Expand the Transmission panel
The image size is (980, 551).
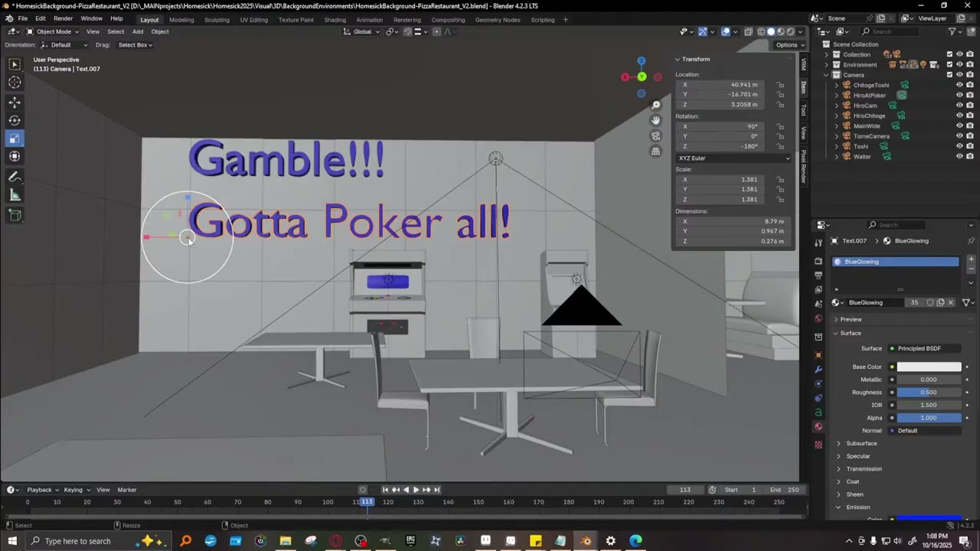point(864,469)
